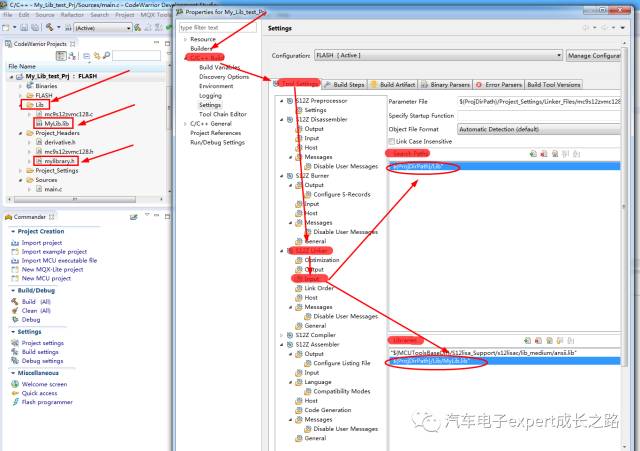The height and width of the screenshot is (451, 640).
Task: Switch to the Build Steps tab
Action: (x=344, y=84)
